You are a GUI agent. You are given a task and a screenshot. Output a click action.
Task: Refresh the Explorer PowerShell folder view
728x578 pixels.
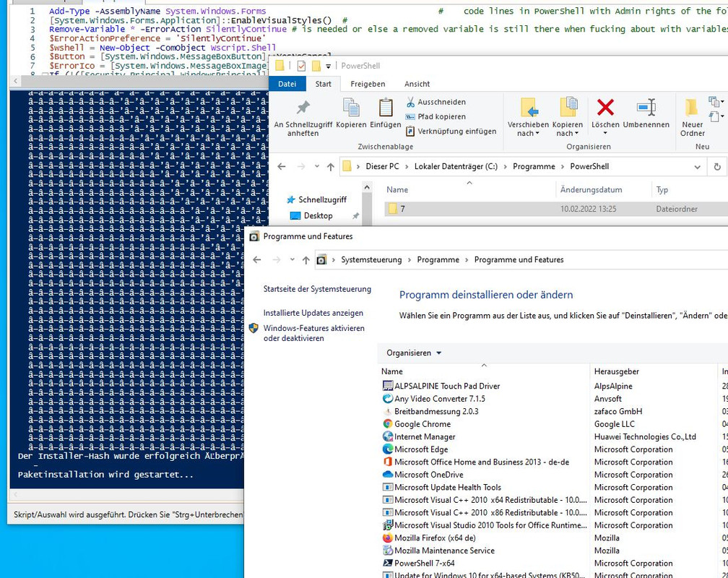[717, 167]
